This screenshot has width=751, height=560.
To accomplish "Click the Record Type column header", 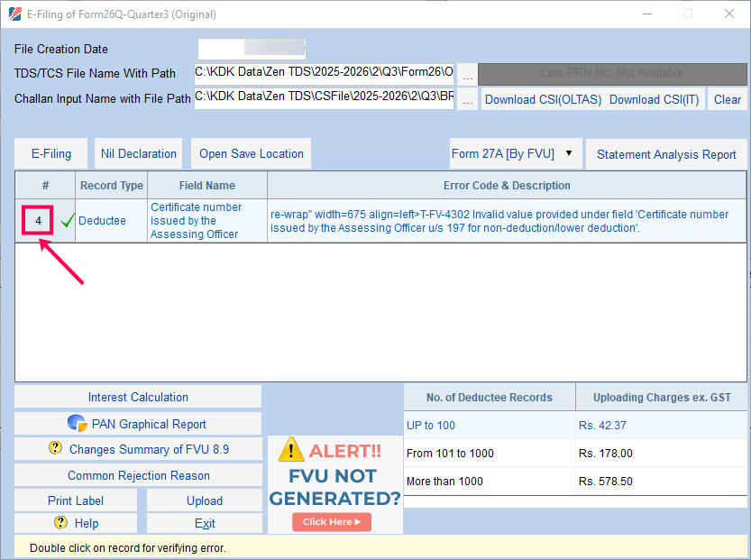I will pos(111,186).
